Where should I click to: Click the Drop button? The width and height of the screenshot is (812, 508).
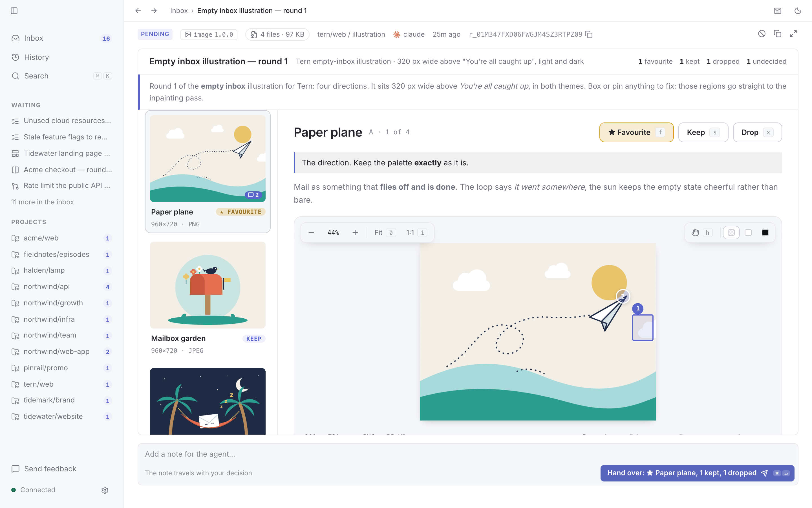pyautogui.click(x=757, y=132)
